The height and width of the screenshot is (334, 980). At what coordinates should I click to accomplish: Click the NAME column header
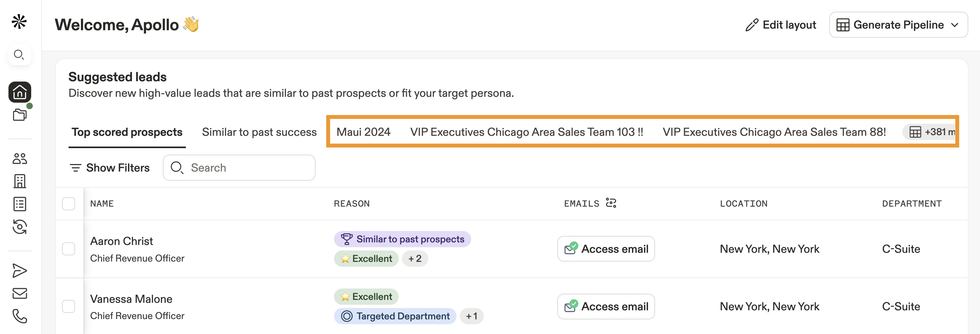[102, 203]
